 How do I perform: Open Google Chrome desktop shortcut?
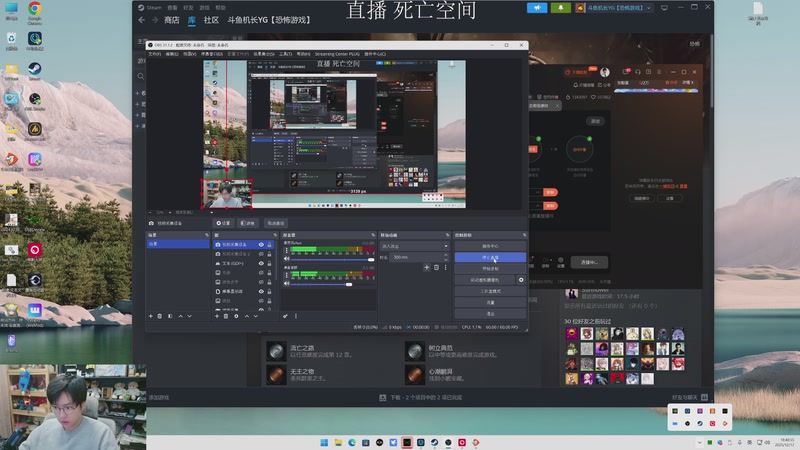pos(35,13)
